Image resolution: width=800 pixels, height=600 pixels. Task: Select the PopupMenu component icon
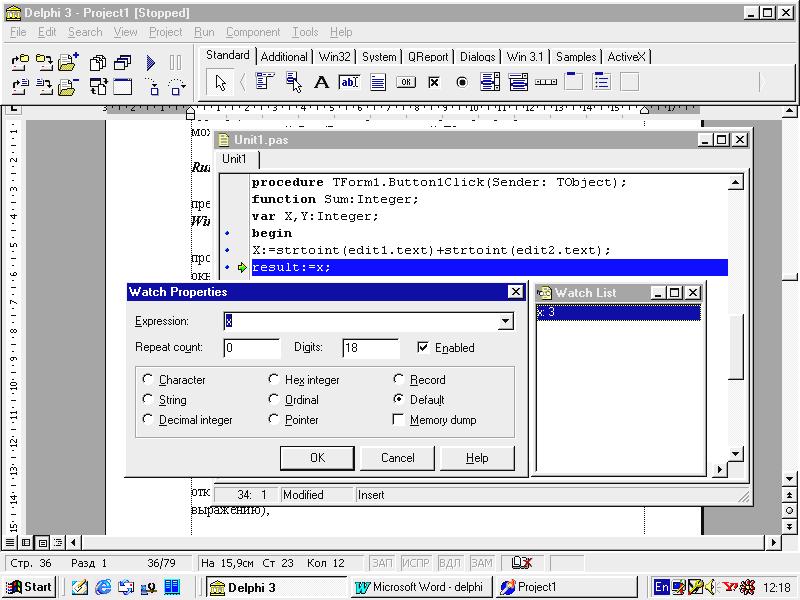[293, 82]
